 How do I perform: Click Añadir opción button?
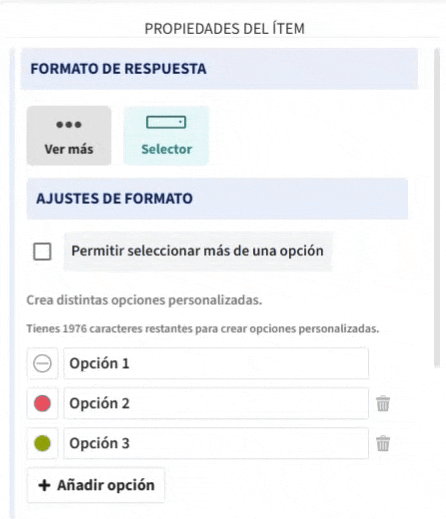click(96, 485)
